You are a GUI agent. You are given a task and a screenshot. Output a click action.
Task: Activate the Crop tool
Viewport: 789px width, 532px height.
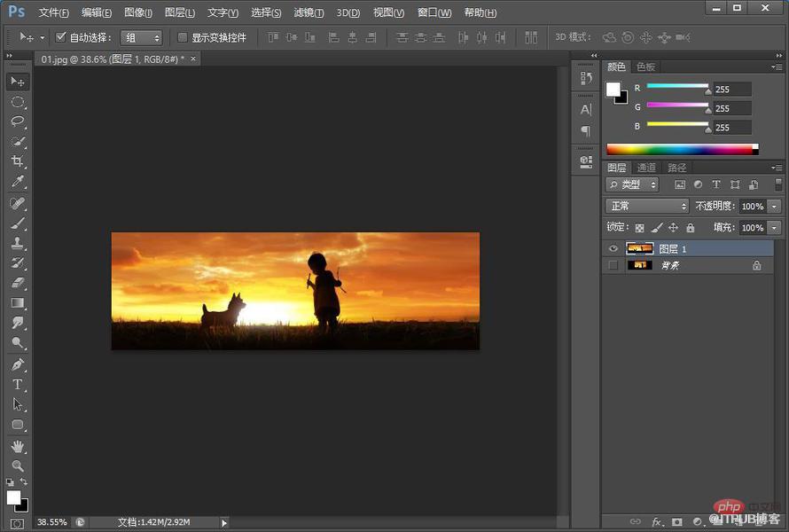18,161
